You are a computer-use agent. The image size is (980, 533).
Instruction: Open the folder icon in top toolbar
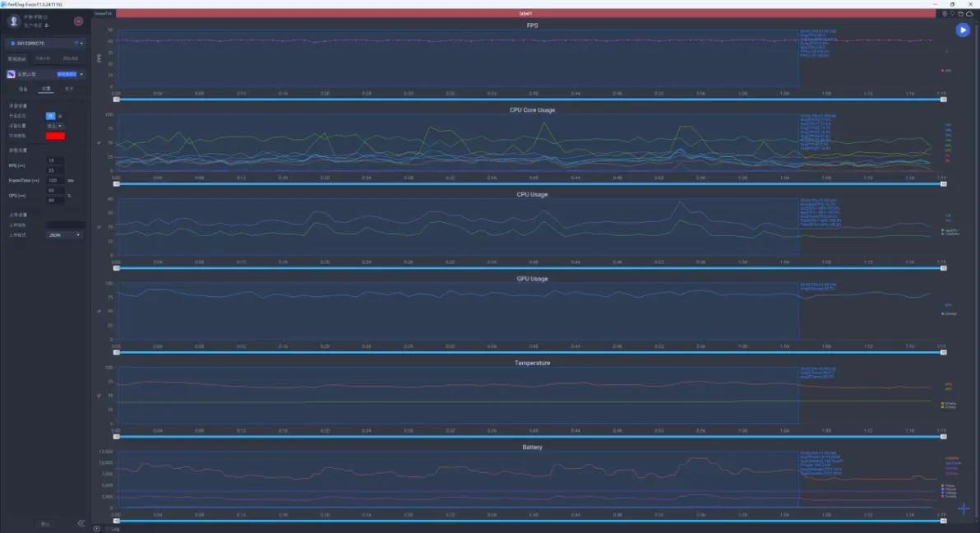(960, 13)
